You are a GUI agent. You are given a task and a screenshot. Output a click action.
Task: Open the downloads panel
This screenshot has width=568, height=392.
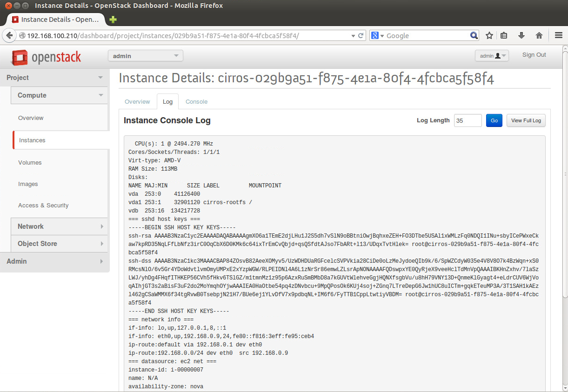(x=521, y=35)
